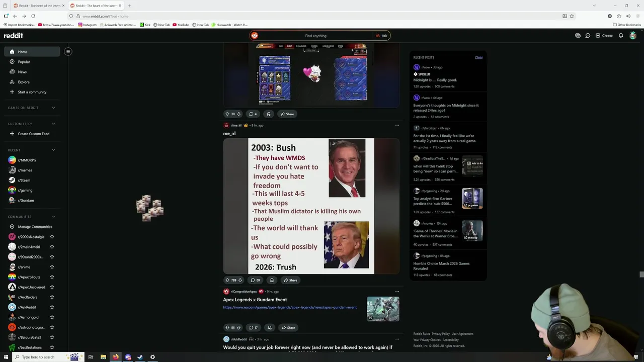
Task: Toggle favorite star for r/AskReddit
Action: tap(52, 307)
